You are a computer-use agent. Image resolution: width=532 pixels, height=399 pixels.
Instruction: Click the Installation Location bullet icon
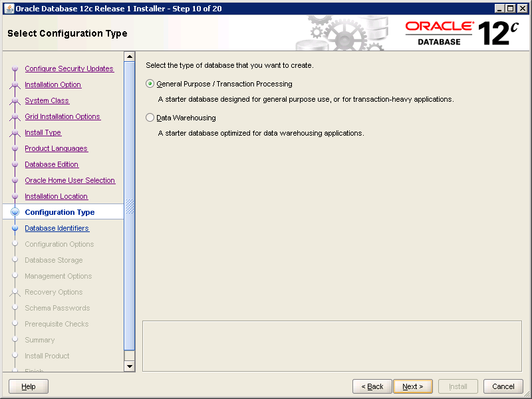pos(15,196)
